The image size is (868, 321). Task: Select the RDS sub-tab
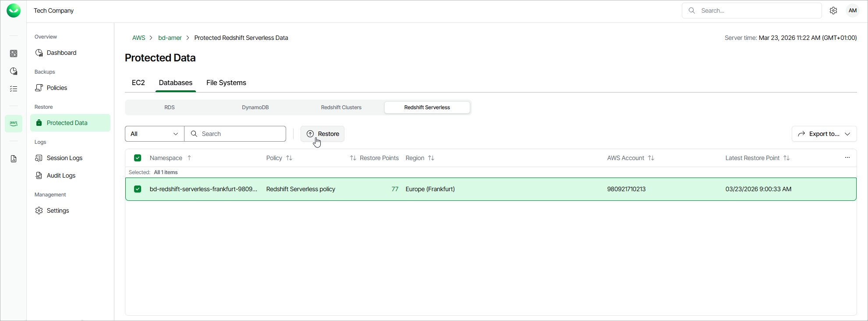coord(170,107)
